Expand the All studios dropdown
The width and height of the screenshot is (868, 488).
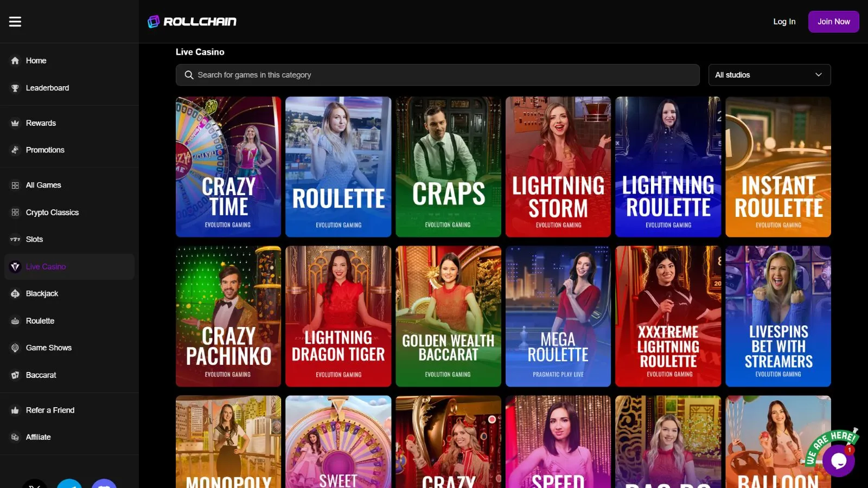(x=769, y=75)
